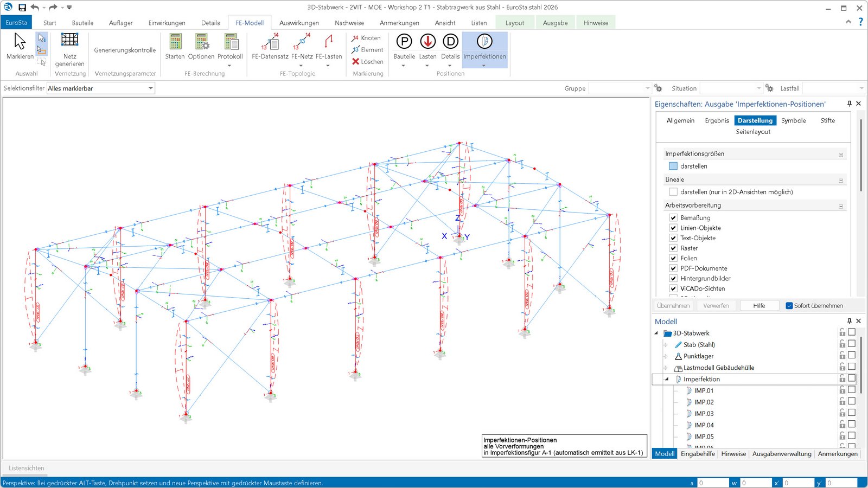Open the Lastfall dropdown
Viewport: 868px width, 488px height.
[x=861, y=88]
